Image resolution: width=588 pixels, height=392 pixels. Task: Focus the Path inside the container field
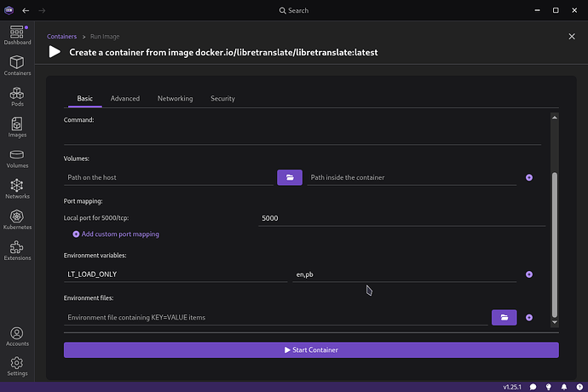(412, 177)
